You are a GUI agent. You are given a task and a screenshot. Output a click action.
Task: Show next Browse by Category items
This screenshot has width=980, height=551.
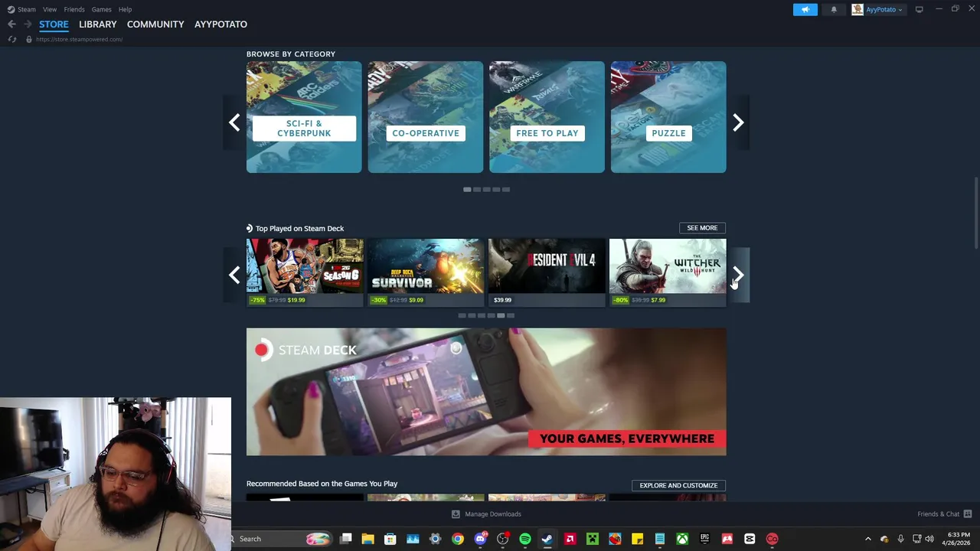[738, 122]
